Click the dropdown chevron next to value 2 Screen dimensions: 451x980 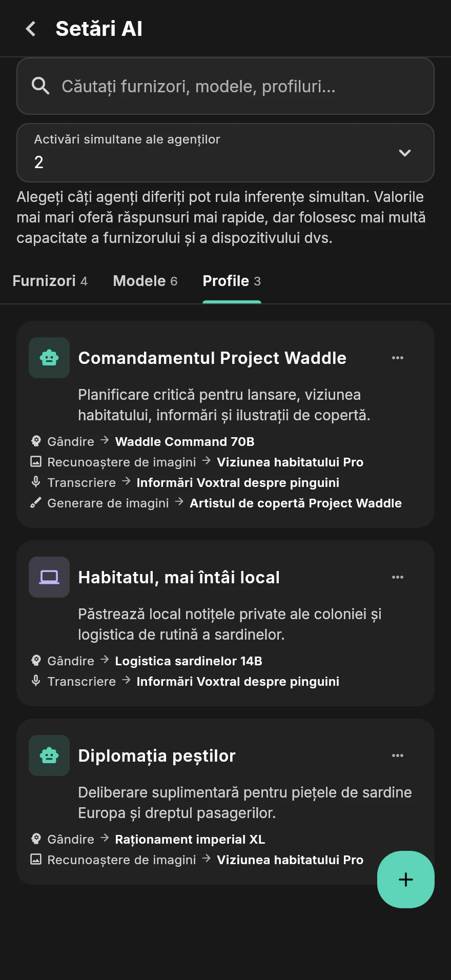[405, 153]
